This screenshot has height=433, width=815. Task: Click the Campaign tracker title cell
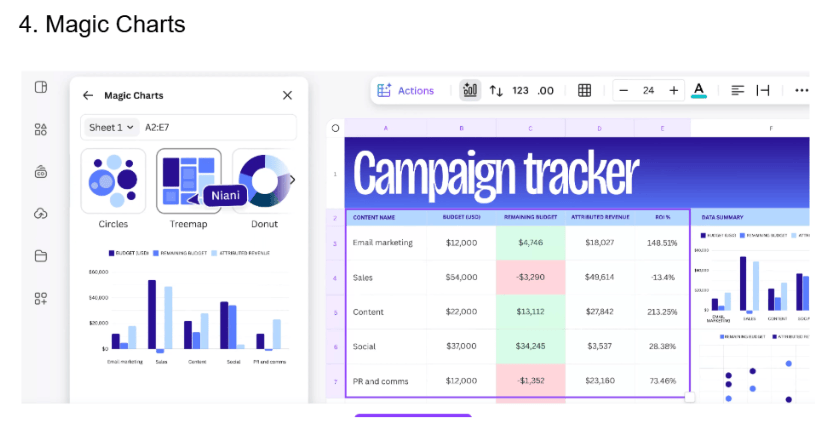577,173
